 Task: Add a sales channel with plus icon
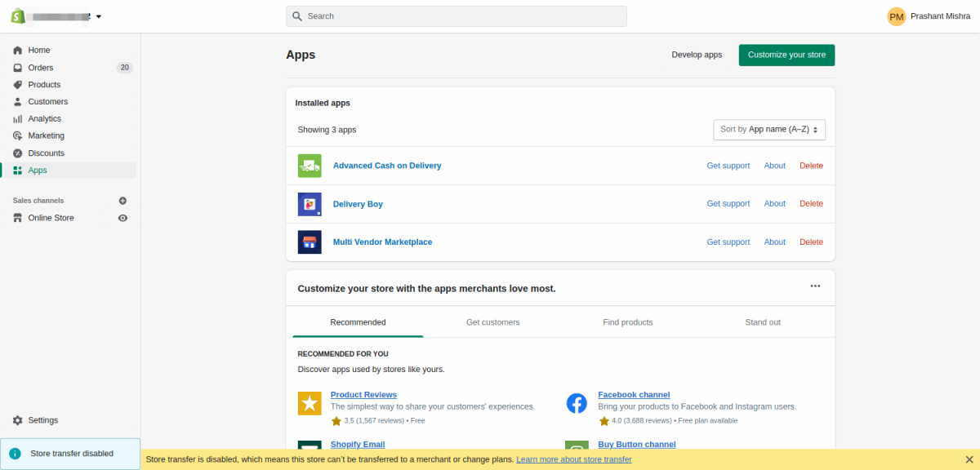click(x=122, y=201)
